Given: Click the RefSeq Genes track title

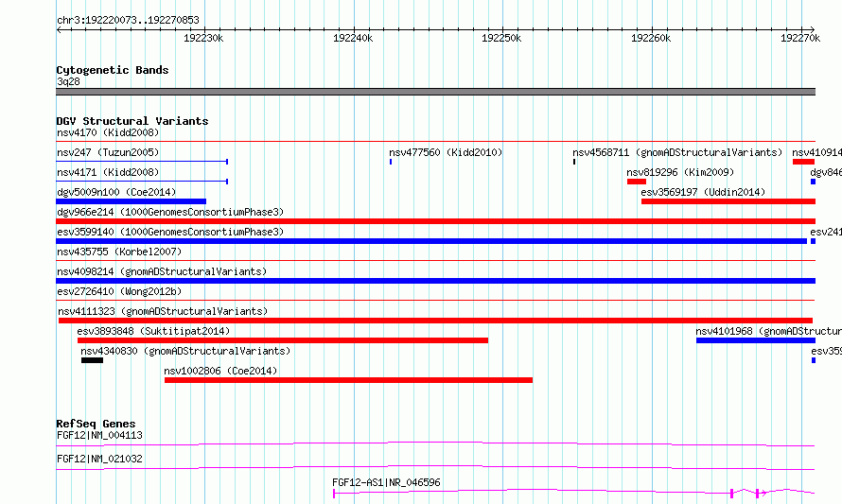Looking at the screenshot, I should pyautogui.click(x=96, y=424).
